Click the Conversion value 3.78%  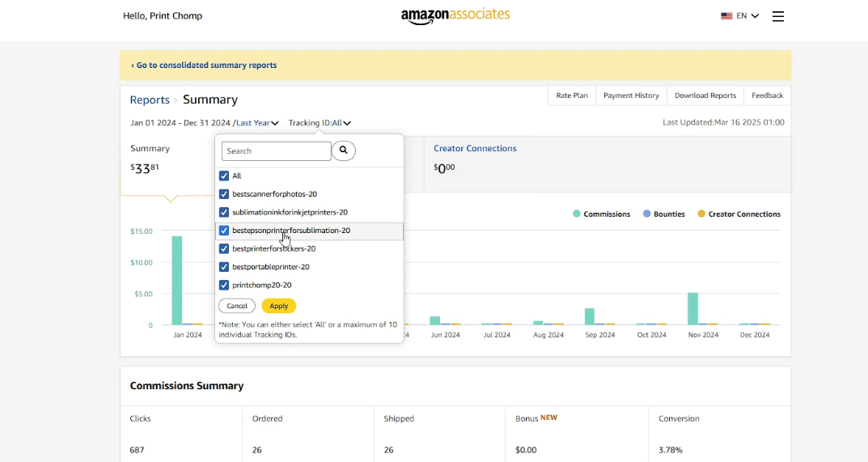[671, 450]
